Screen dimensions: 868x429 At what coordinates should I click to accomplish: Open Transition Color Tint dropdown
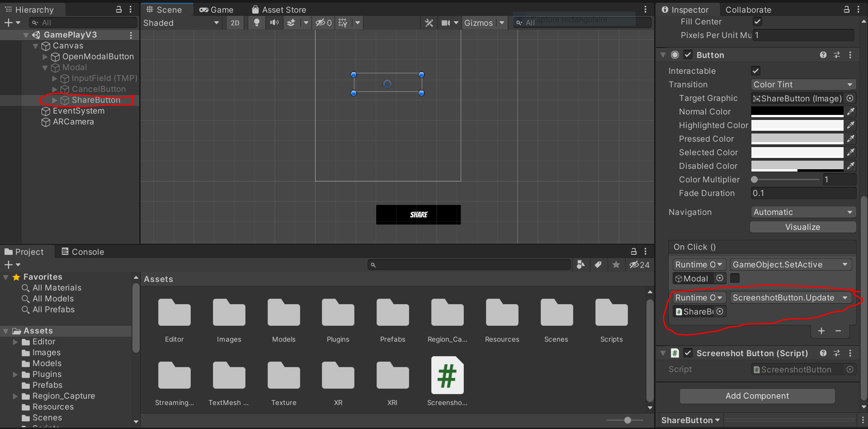(803, 85)
